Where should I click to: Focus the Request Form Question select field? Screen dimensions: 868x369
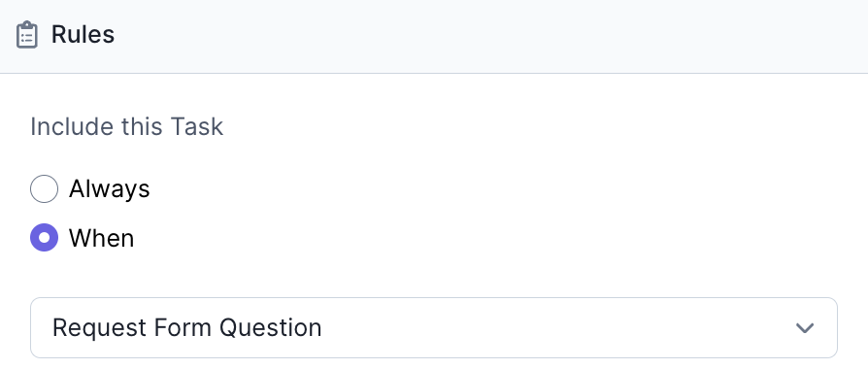(x=433, y=327)
